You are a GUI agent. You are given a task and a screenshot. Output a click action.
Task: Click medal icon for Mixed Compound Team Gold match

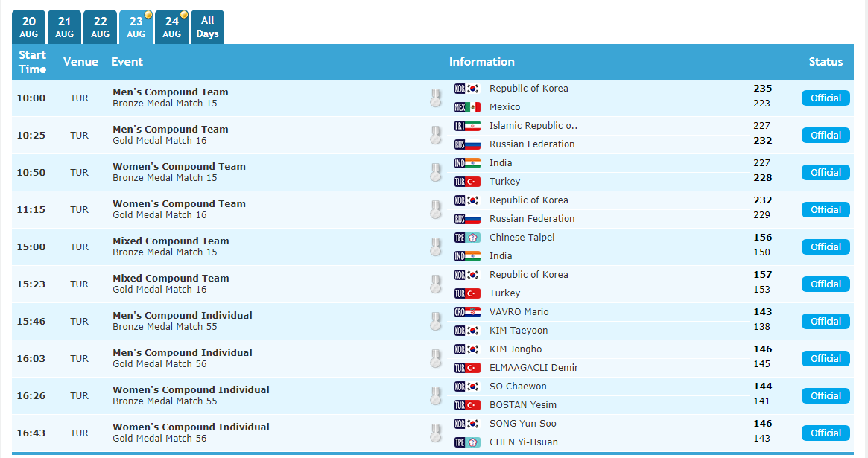click(x=436, y=284)
